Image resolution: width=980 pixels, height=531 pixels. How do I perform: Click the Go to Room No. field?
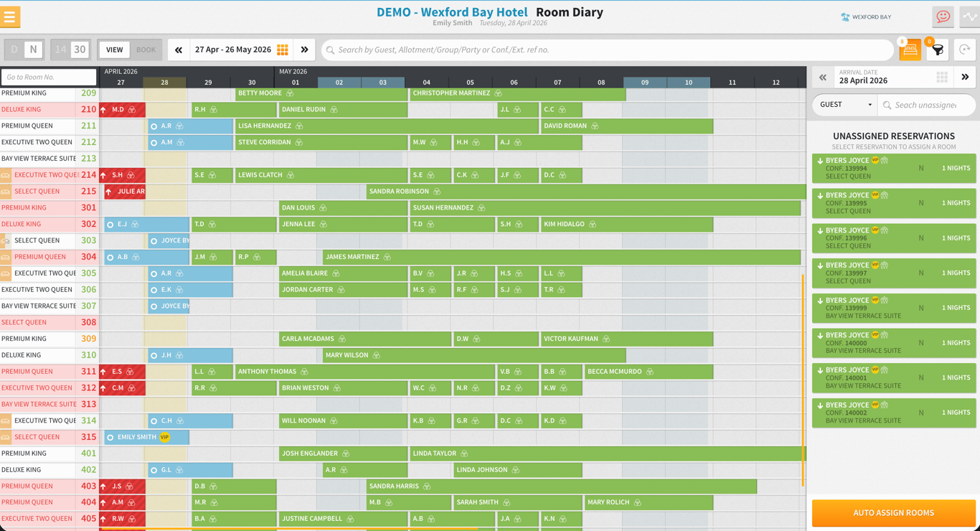[x=49, y=77]
